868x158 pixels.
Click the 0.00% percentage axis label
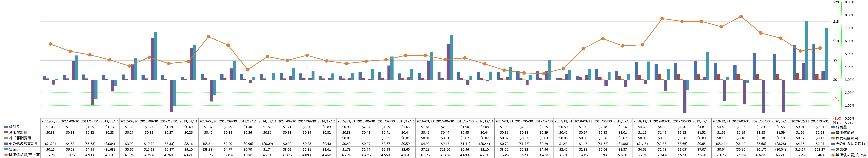click(850, 119)
